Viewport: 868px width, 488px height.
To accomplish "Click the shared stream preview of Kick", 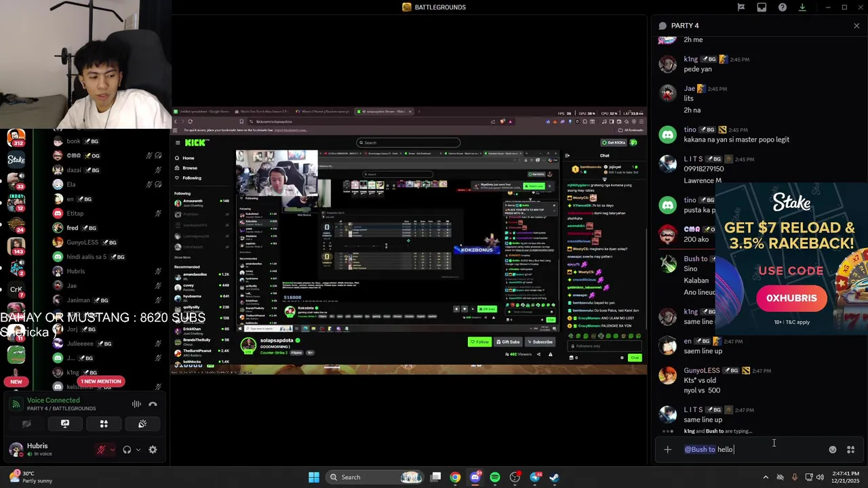I will (409, 241).
